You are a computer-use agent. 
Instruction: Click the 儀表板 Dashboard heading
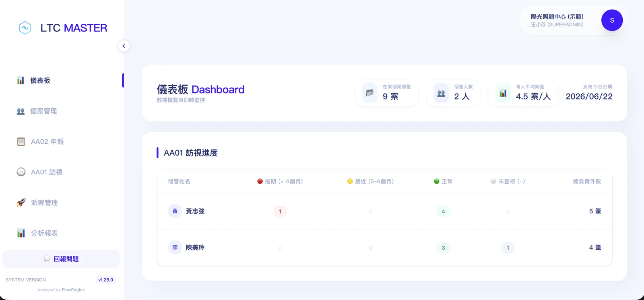tap(200, 89)
